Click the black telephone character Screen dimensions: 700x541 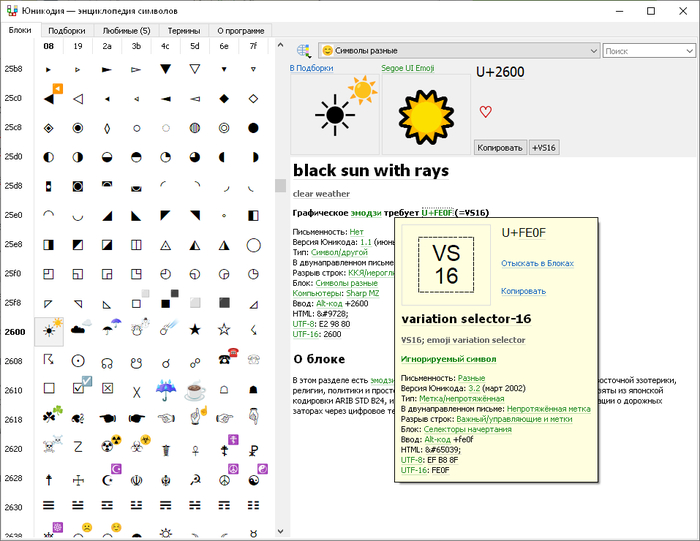[224, 360]
